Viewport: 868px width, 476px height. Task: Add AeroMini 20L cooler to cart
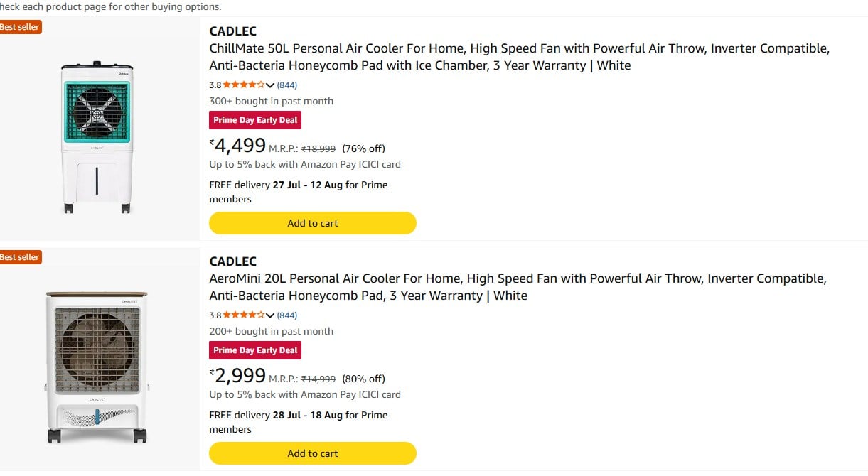pyautogui.click(x=313, y=453)
